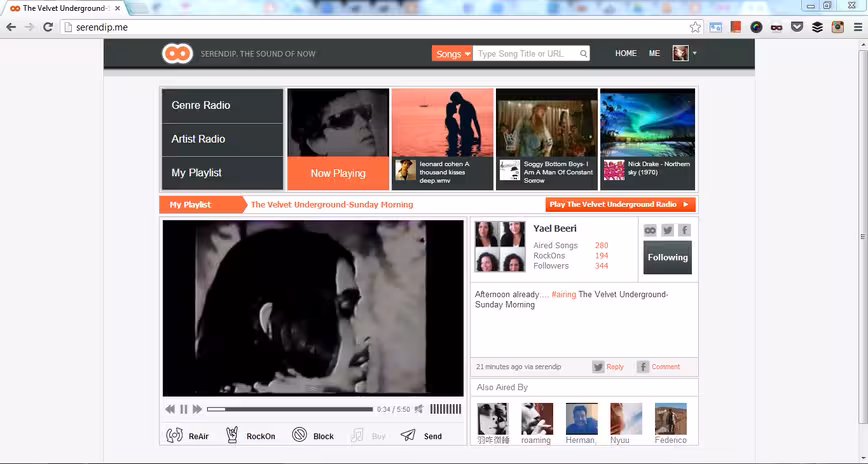
Task: Play Soggy Bottom Boys tile
Action: point(547,139)
